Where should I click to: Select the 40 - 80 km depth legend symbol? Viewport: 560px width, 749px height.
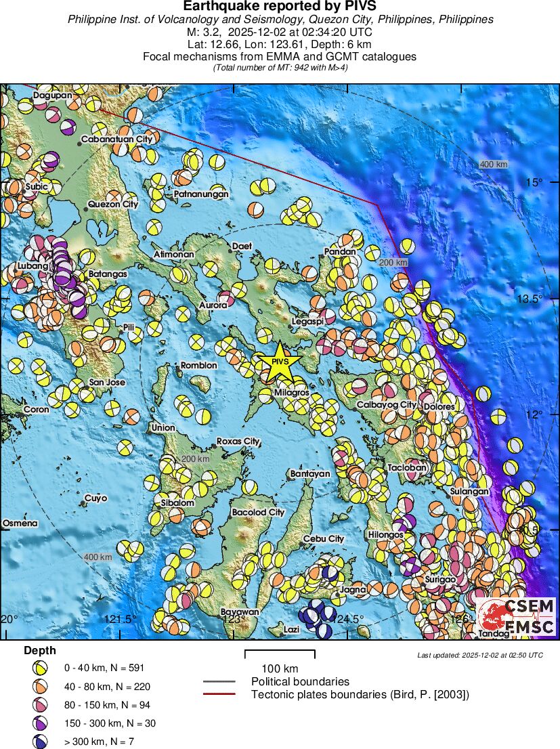(39, 686)
